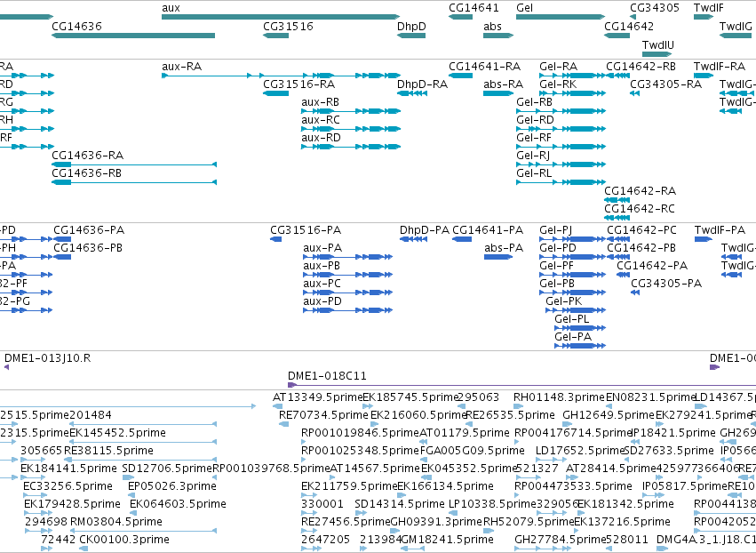Select the CG14636-PA protein label
Screen dimensions: 756x553
point(89,229)
